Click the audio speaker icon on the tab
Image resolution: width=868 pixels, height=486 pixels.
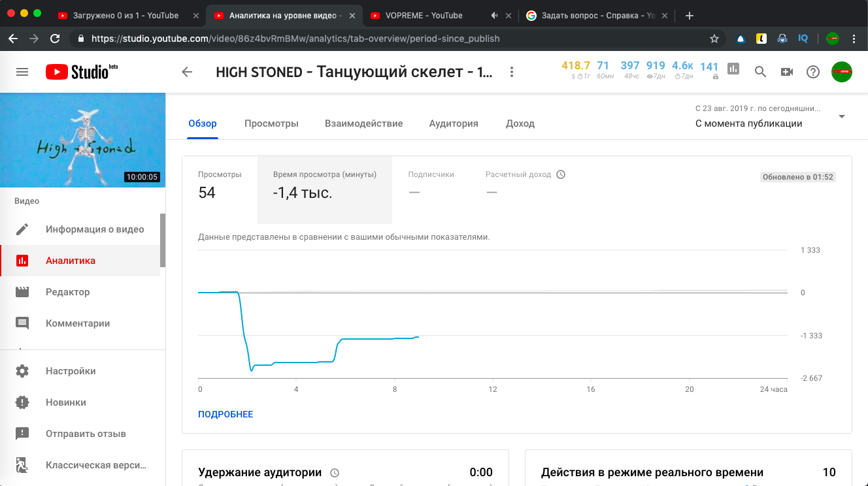(495, 16)
